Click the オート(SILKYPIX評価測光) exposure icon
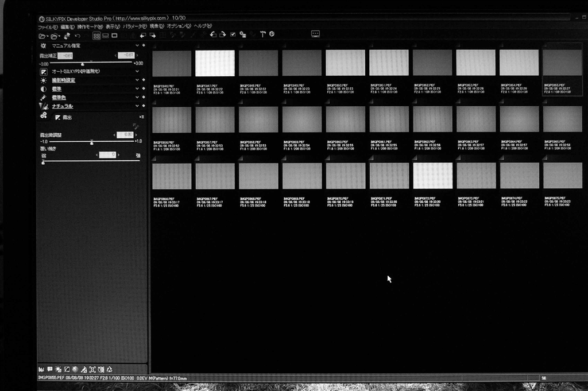The image size is (588, 391). [44, 72]
